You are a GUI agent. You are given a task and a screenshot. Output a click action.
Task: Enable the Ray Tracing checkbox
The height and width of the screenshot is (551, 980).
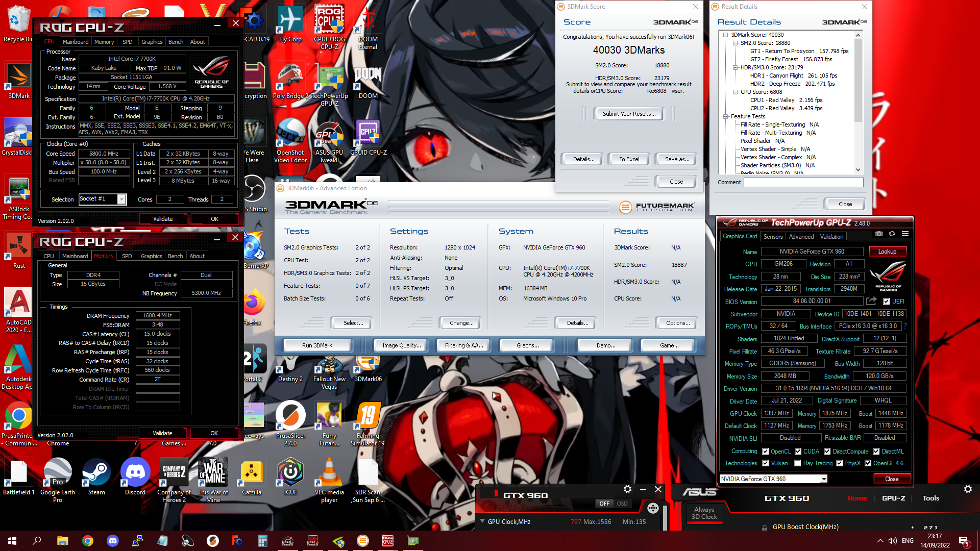798,463
